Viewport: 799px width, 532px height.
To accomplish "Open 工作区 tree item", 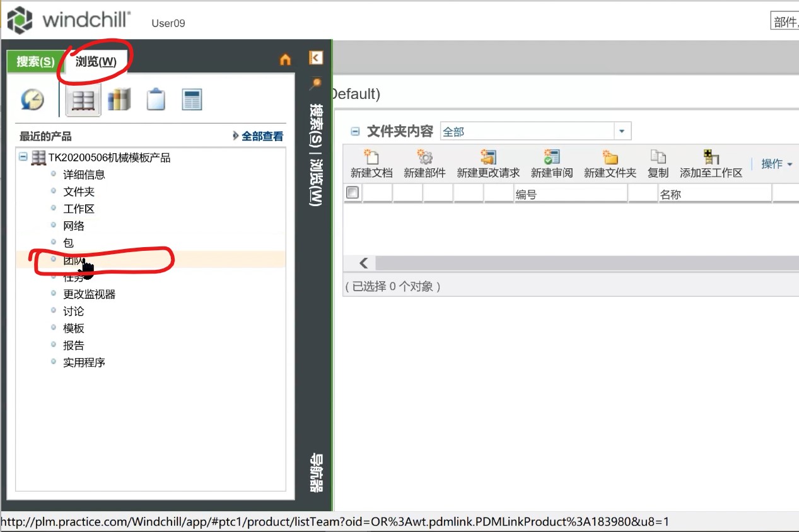I will pos(79,209).
